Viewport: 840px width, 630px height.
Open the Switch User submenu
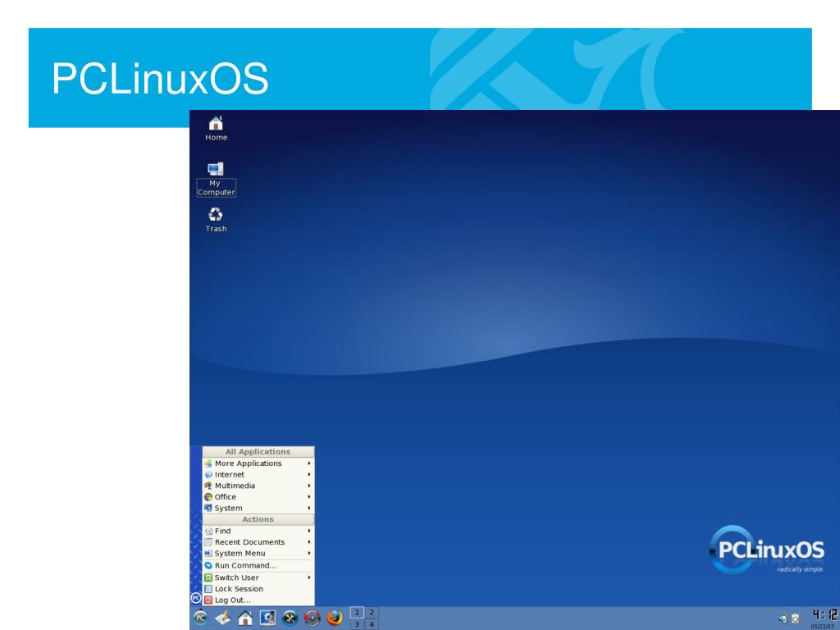[258, 577]
